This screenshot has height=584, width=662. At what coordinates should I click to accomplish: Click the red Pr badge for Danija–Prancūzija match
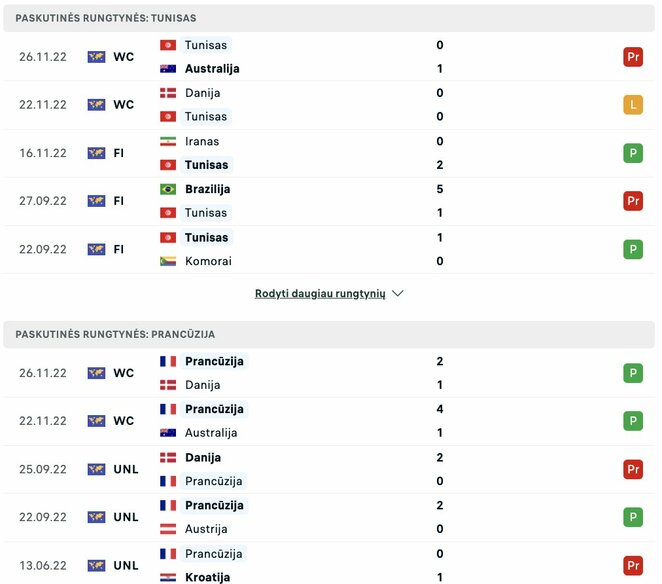pyautogui.click(x=632, y=469)
